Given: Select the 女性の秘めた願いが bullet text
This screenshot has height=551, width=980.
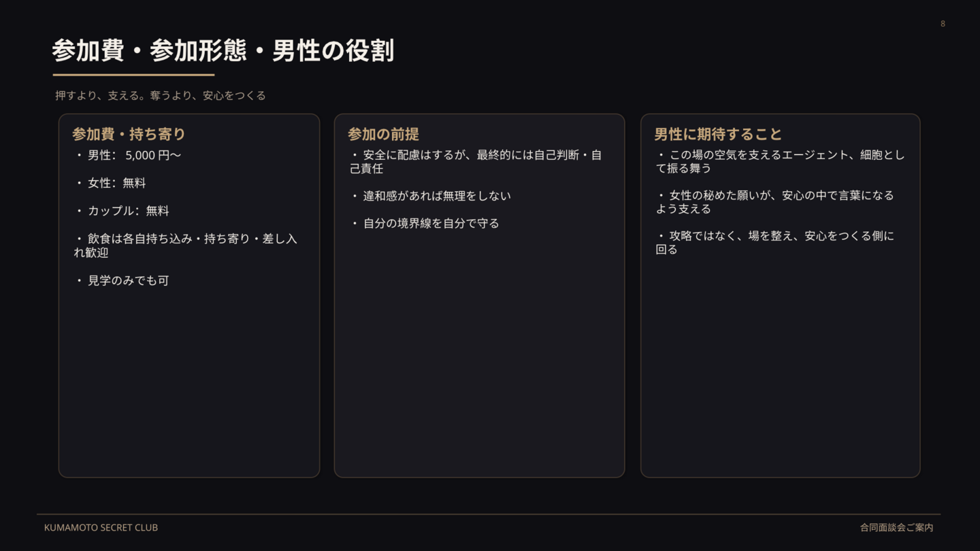Looking at the screenshot, I should point(774,202).
